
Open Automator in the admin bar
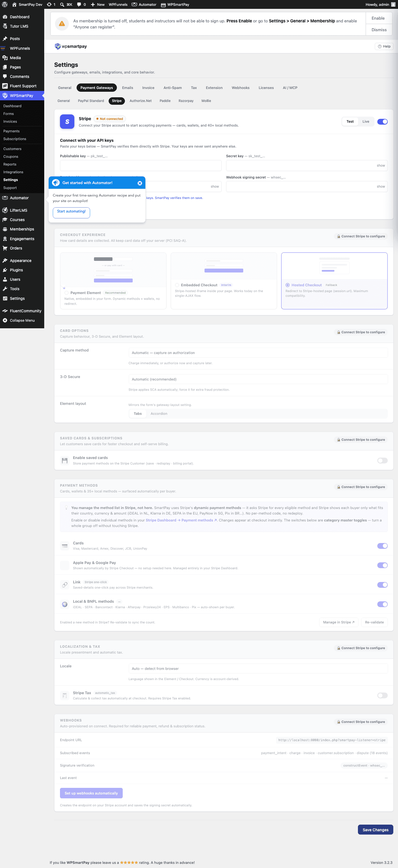144,4
